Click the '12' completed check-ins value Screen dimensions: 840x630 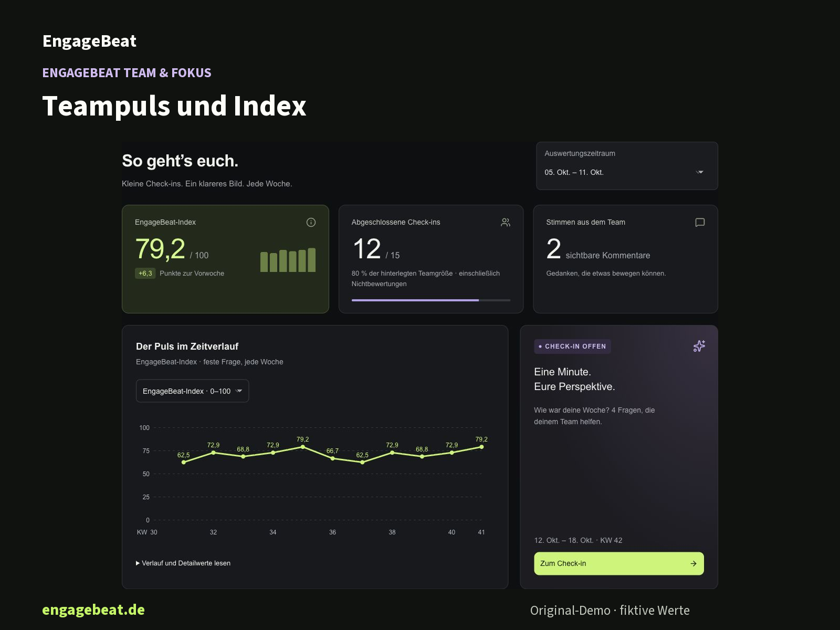(x=366, y=249)
